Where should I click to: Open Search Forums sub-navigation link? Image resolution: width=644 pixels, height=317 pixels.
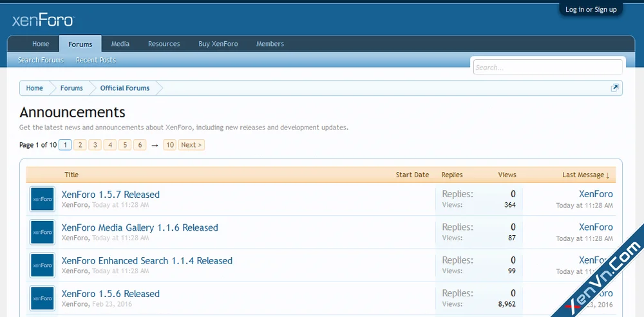[x=41, y=60]
